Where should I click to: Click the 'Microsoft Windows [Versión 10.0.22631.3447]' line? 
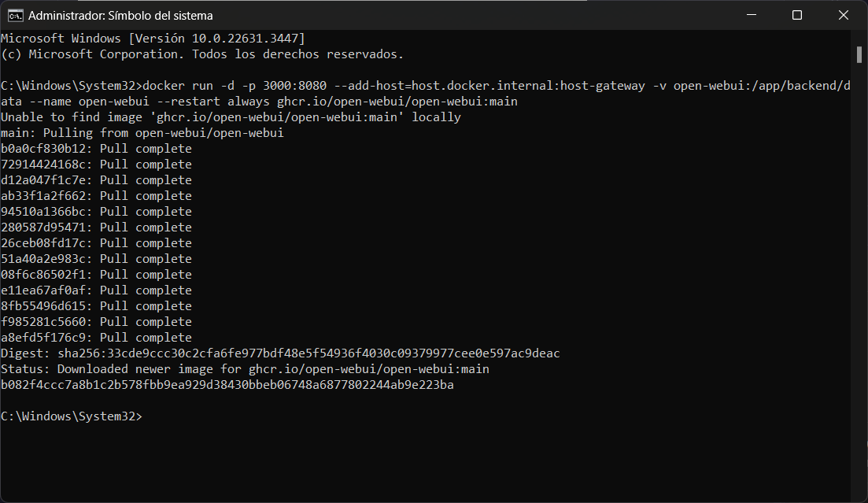pyautogui.click(x=153, y=39)
